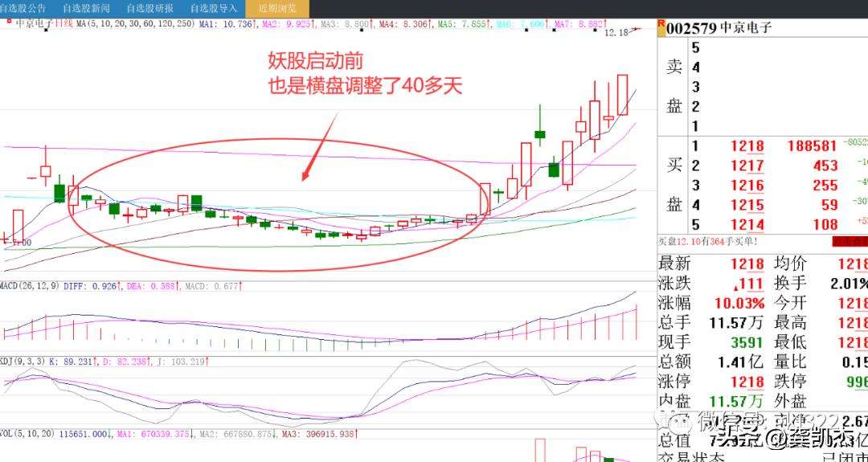
Task: Click the 买盘 level 5 price 1214
Action: [x=747, y=225]
